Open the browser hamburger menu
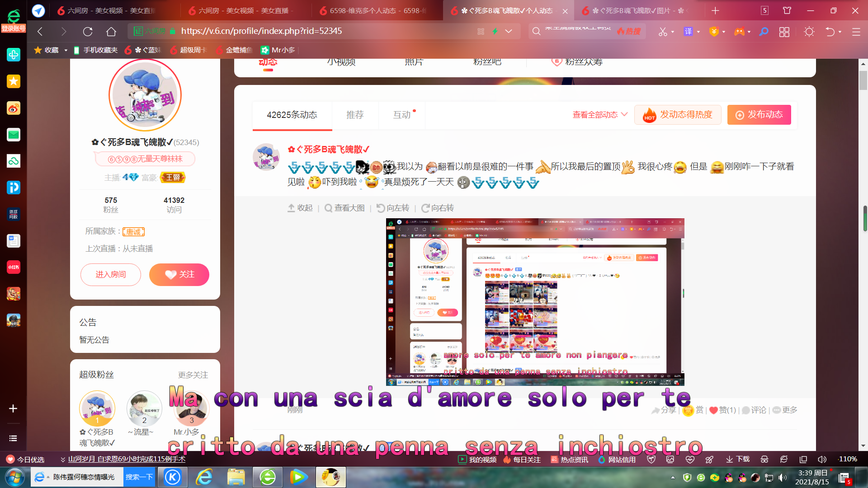 (x=856, y=32)
